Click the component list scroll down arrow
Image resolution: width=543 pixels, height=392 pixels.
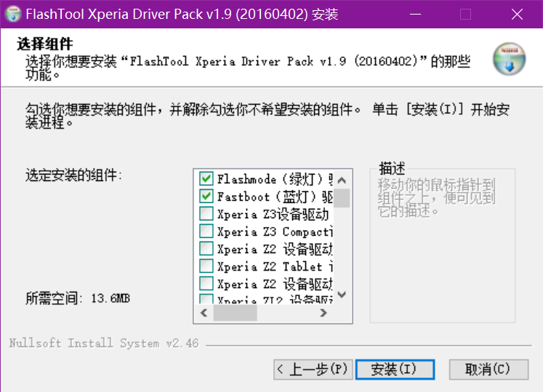pos(342,295)
